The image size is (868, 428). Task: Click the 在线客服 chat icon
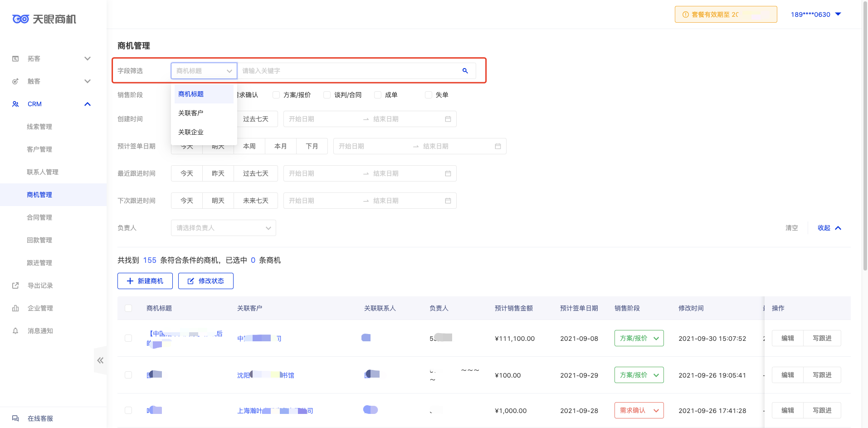[x=15, y=418]
